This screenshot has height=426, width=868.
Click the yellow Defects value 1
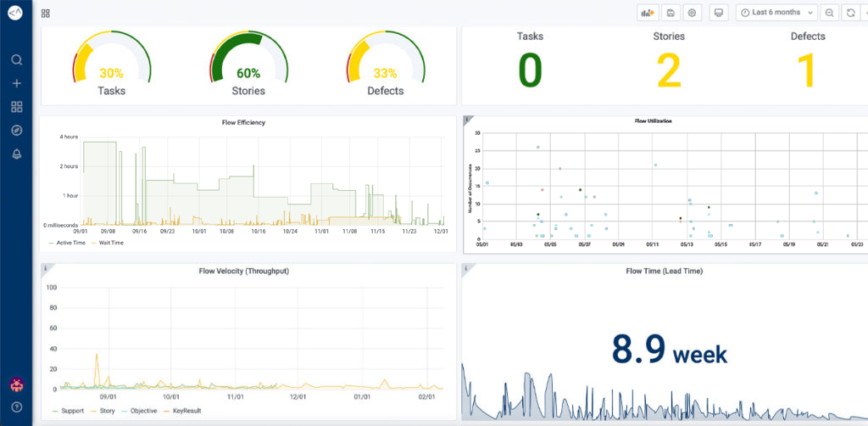pos(807,70)
